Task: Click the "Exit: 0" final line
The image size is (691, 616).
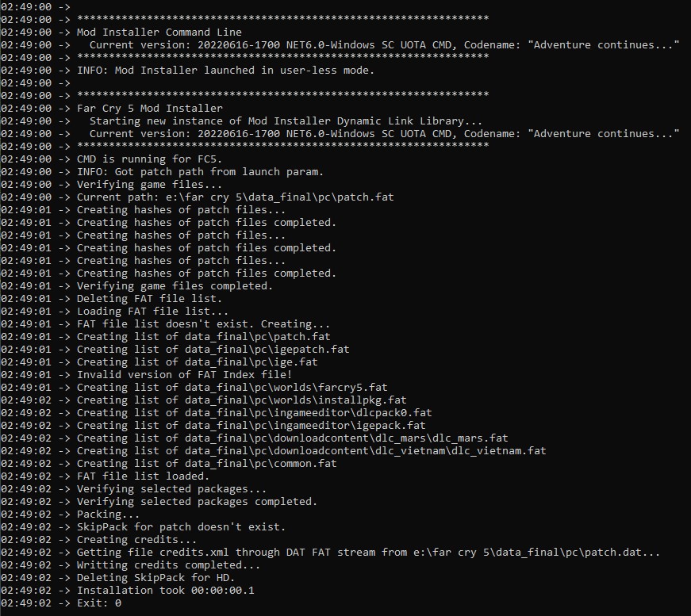Action: tap(98, 603)
